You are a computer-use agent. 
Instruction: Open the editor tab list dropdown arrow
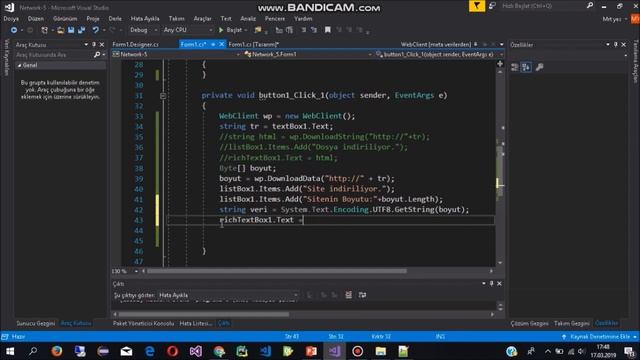coord(501,44)
